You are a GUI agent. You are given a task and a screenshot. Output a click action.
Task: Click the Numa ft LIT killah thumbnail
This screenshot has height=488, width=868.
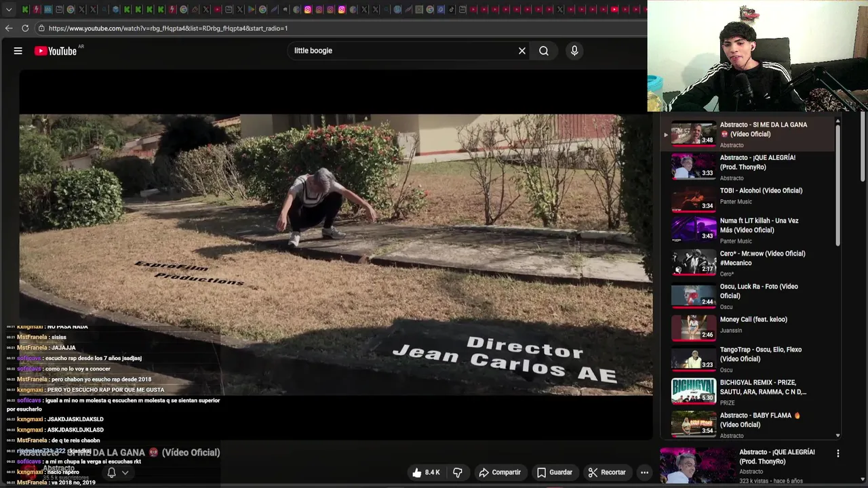point(694,230)
